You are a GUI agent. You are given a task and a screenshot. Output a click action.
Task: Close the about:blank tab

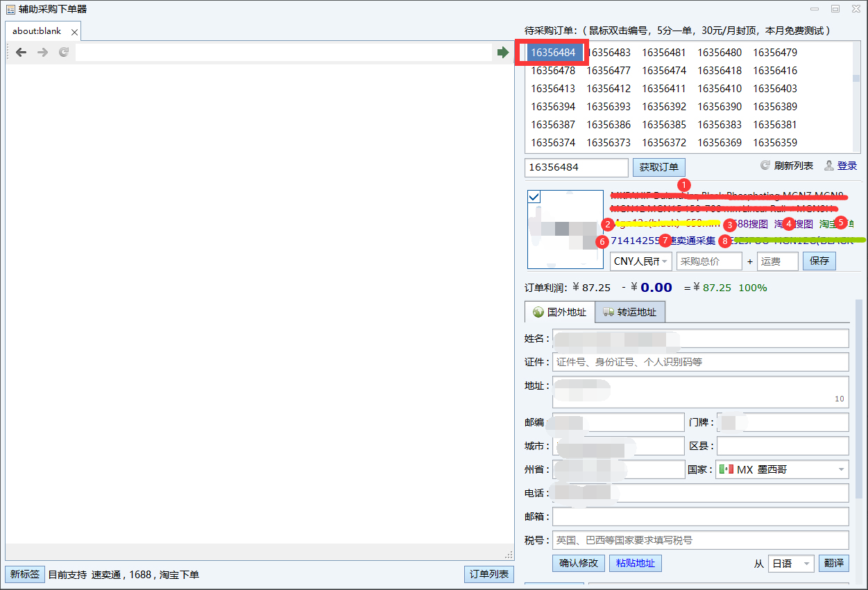pos(74,32)
